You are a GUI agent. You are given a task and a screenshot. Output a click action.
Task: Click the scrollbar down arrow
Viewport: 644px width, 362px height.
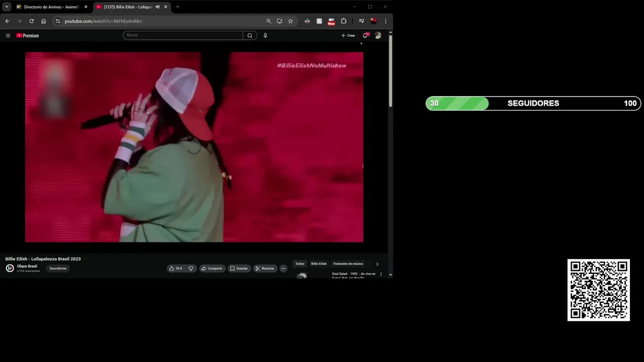[x=390, y=276]
